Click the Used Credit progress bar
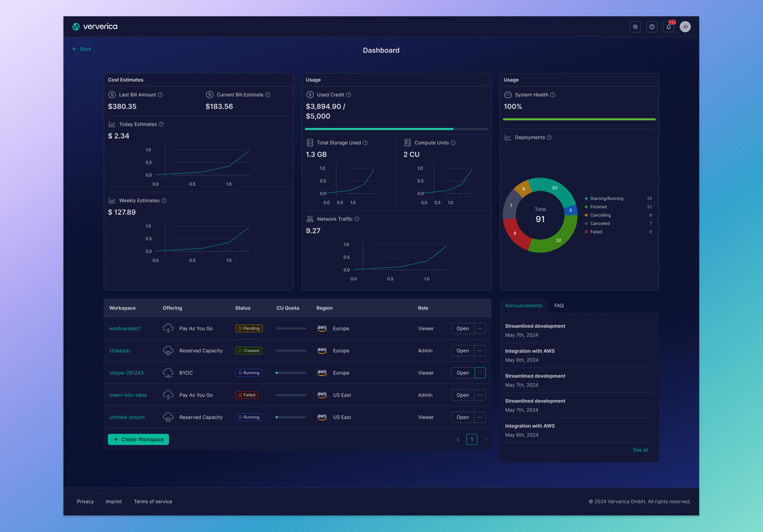 tap(395, 129)
